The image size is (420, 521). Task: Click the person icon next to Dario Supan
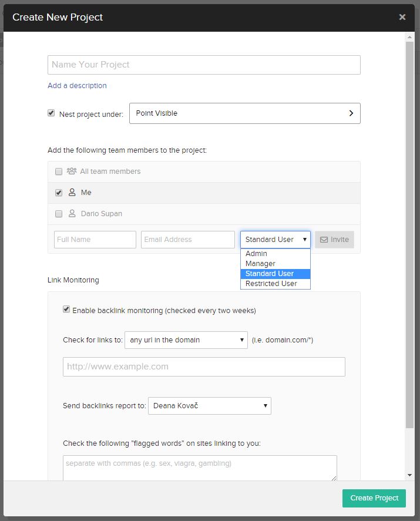[72, 213]
